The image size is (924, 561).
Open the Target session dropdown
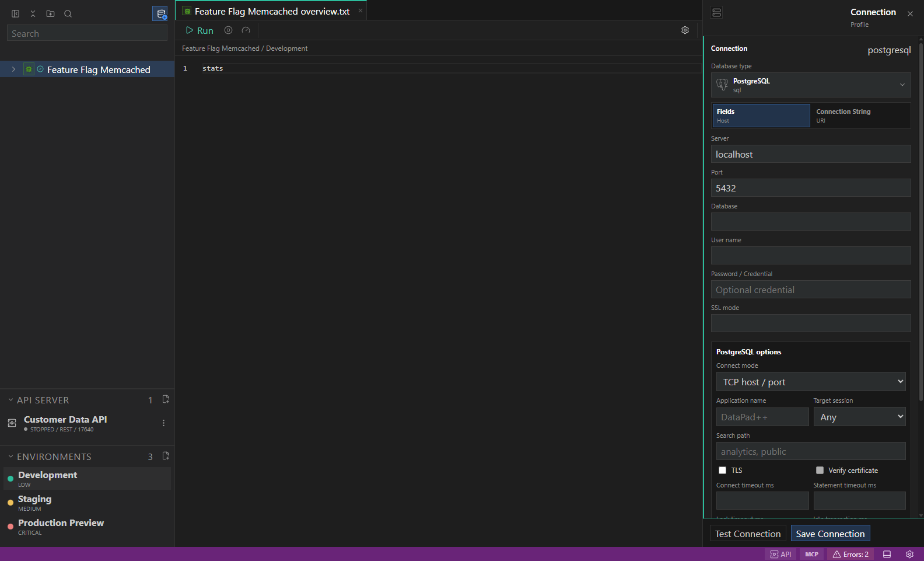[x=859, y=417]
